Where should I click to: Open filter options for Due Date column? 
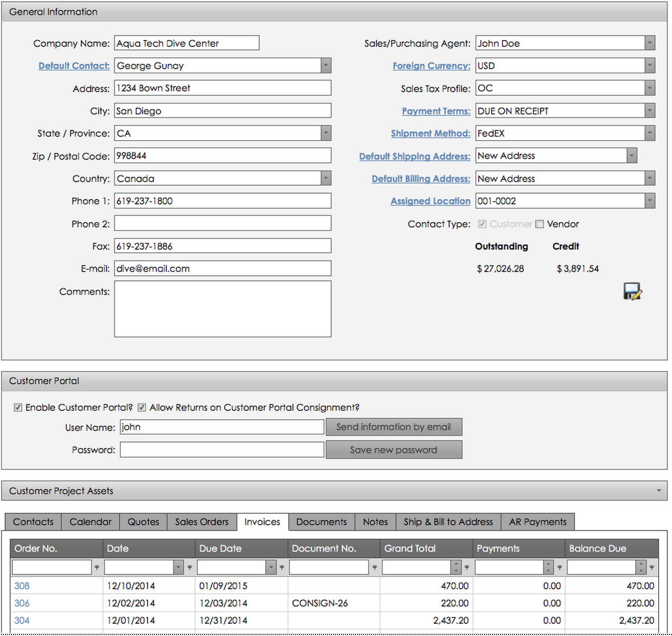[282, 567]
